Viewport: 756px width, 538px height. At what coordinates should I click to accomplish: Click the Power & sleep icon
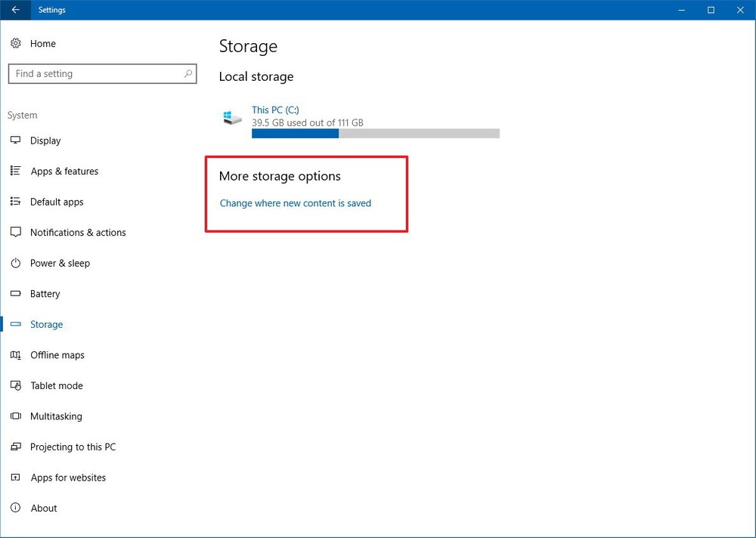15,263
